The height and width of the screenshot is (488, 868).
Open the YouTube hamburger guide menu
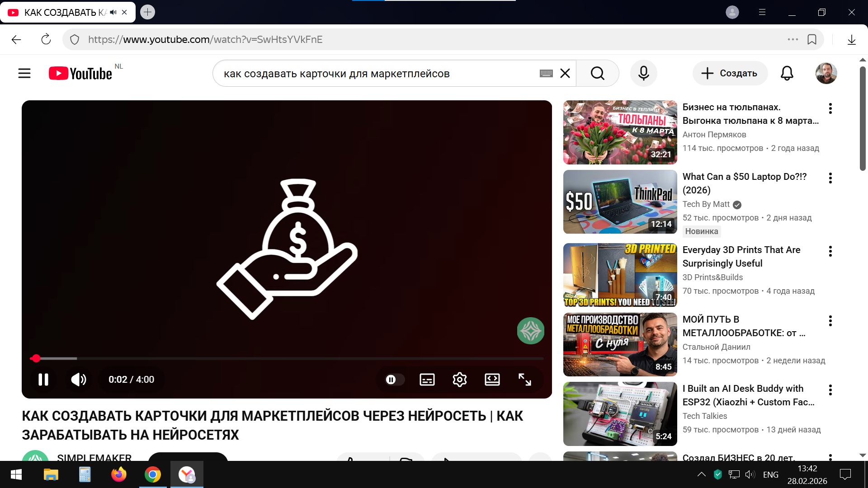(24, 73)
